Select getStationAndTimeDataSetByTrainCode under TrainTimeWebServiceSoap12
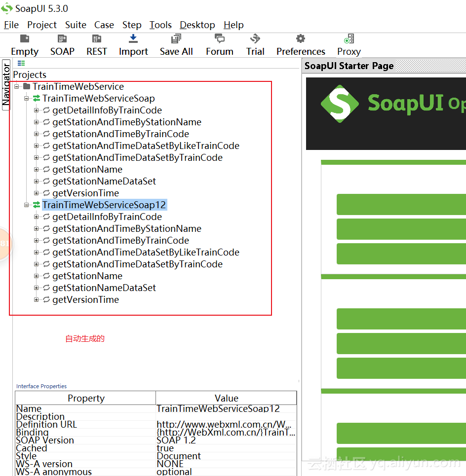This screenshot has height=476, width=466. click(x=137, y=264)
